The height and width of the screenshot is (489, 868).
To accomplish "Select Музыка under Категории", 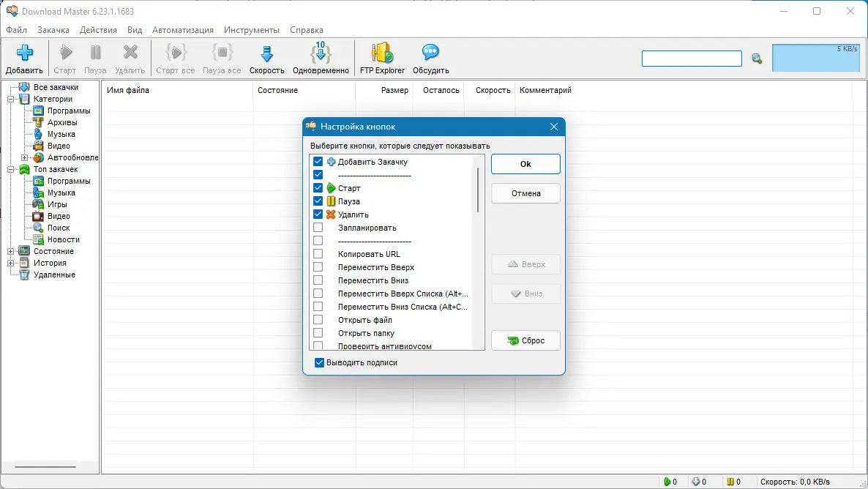I will coord(61,134).
